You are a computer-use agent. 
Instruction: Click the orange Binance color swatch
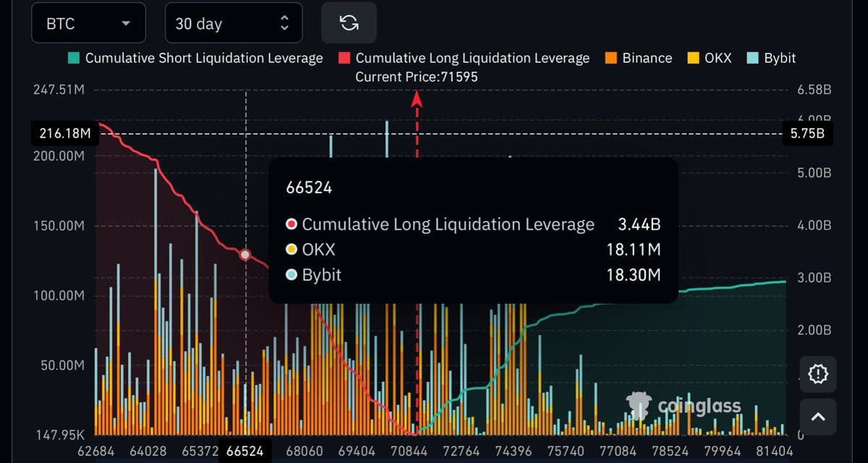(x=611, y=58)
